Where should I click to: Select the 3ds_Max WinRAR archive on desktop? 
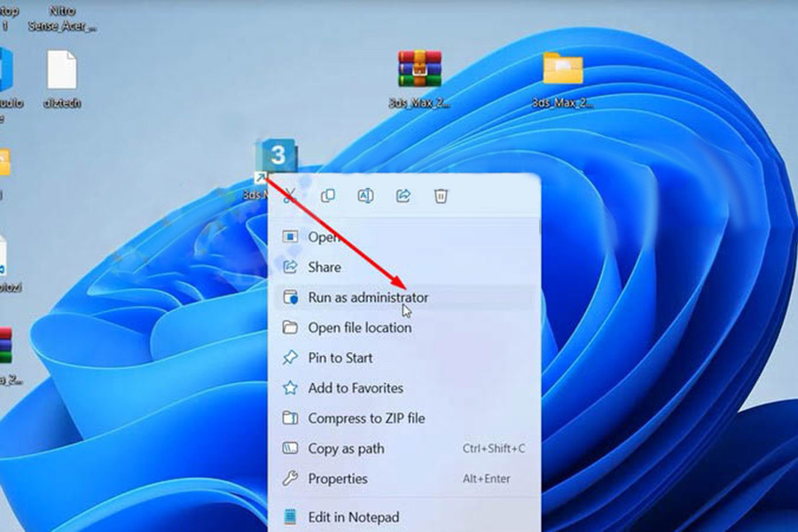(x=419, y=71)
